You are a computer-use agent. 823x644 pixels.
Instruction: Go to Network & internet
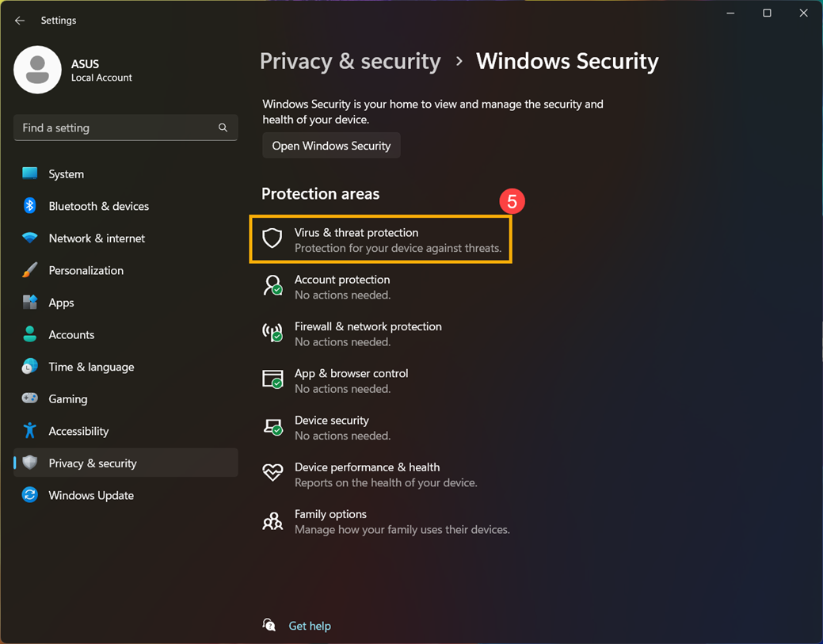click(125, 238)
